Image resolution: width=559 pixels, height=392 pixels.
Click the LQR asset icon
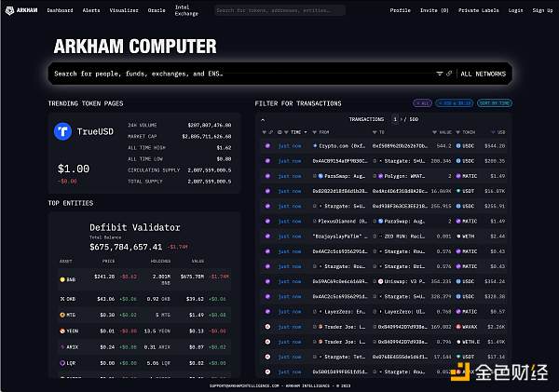point(62,363)
